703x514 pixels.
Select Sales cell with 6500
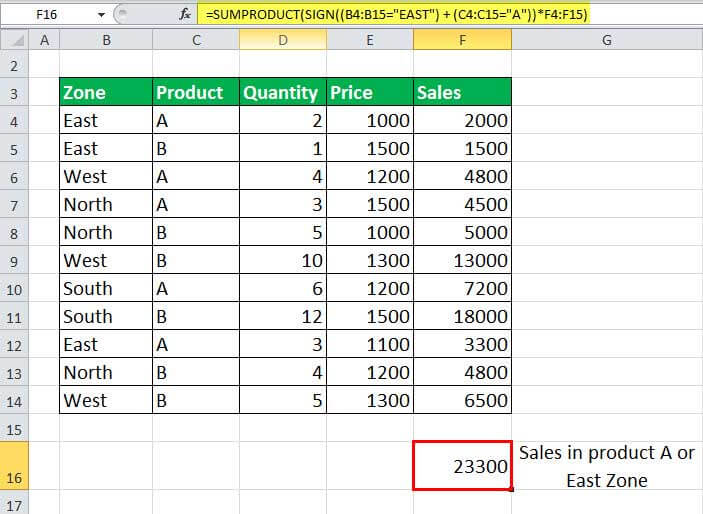[462, 400]
